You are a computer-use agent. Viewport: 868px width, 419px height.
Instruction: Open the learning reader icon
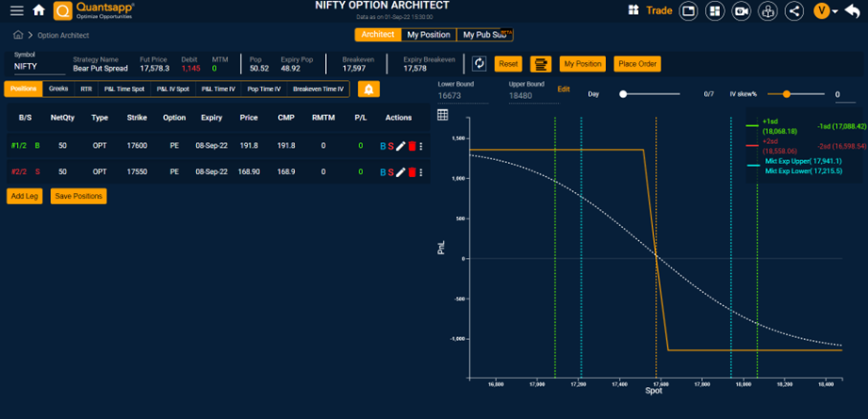pos(767,11)
